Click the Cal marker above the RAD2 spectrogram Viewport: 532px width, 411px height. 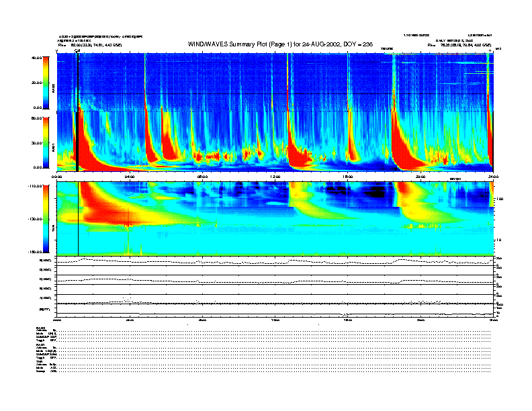tap(77, 50)
